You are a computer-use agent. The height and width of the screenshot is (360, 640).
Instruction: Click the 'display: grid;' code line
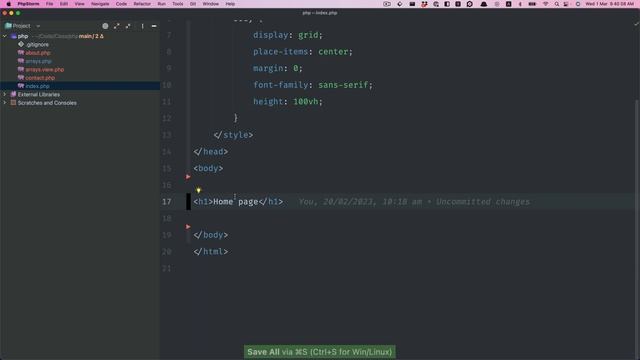(288, 35)
